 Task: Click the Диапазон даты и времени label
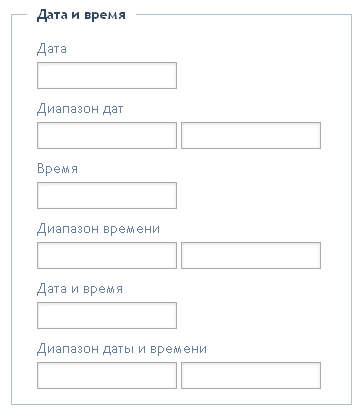click(122, 349)
